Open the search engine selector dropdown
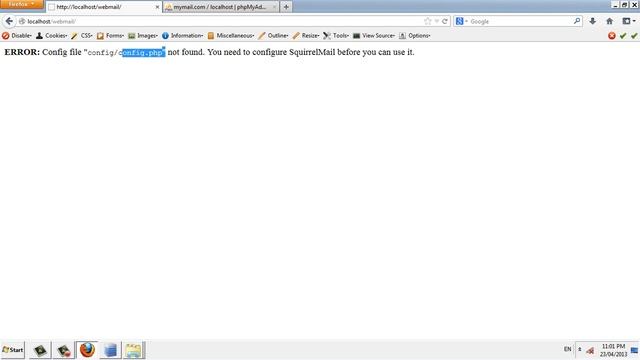 pos(462,21)
